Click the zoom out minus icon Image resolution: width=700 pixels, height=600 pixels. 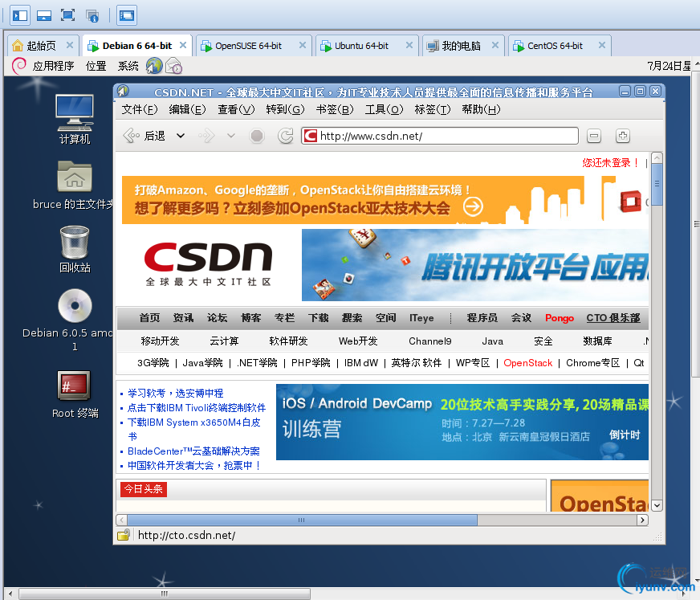click(594, 136)
